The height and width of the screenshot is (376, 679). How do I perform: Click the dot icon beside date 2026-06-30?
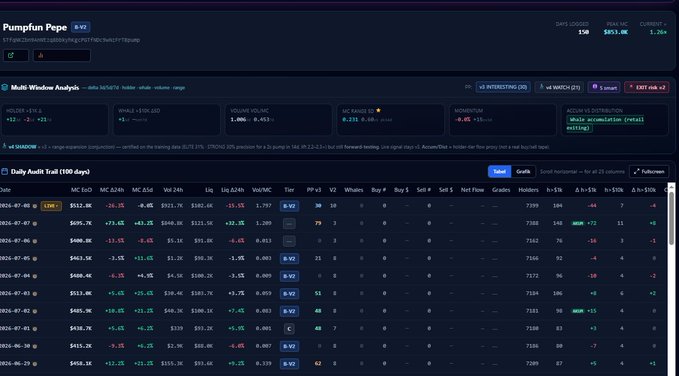tap(35, 346)
